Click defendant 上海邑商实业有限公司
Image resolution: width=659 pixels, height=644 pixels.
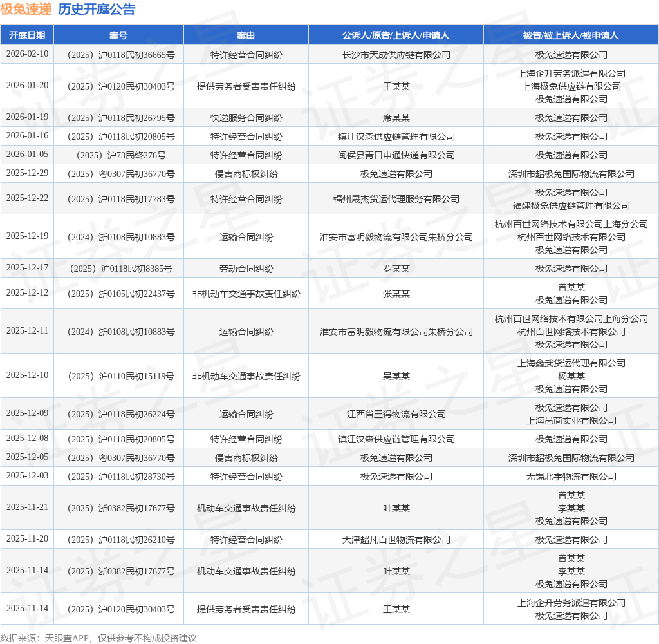click(x=571, y=421)
